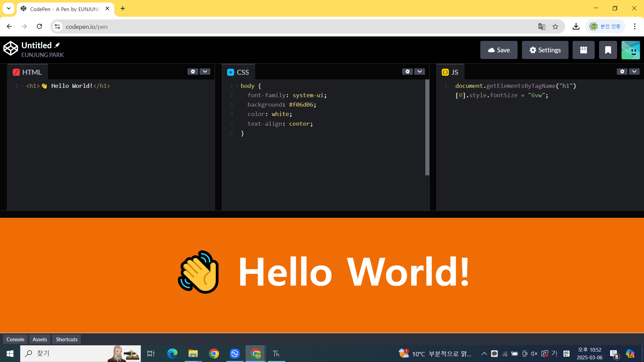Click the #f06d06 color value
The height and width of the screenshot is (362, 644).
click(x=301, y=105)
